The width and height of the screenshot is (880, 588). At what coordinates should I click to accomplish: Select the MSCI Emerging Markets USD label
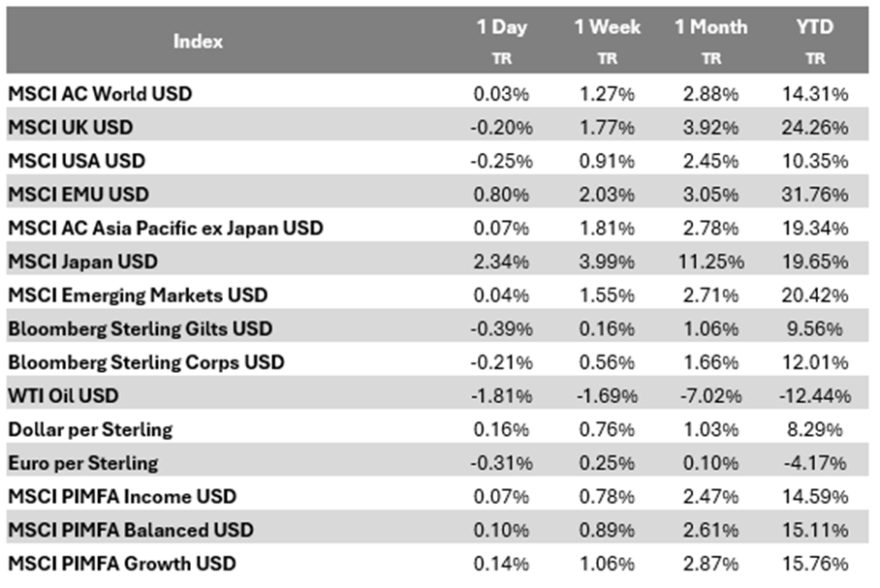click(138, 294)
